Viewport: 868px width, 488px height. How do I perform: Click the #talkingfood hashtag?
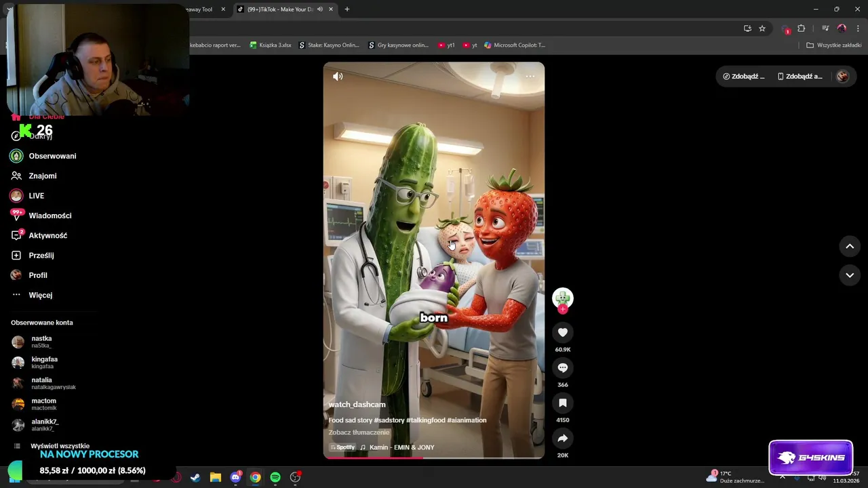pos(425,420)
